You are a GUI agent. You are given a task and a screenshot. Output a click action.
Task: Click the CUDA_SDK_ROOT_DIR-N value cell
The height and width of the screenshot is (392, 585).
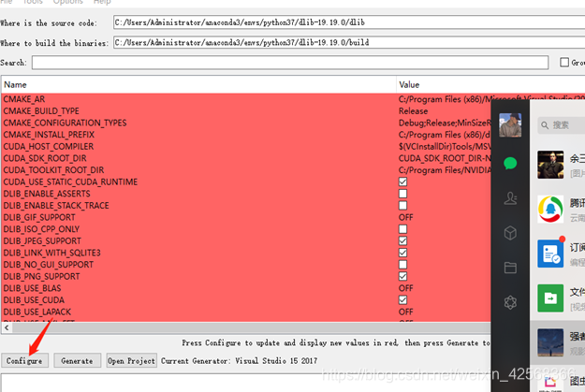pyautogui.click(x=445, y=158)
